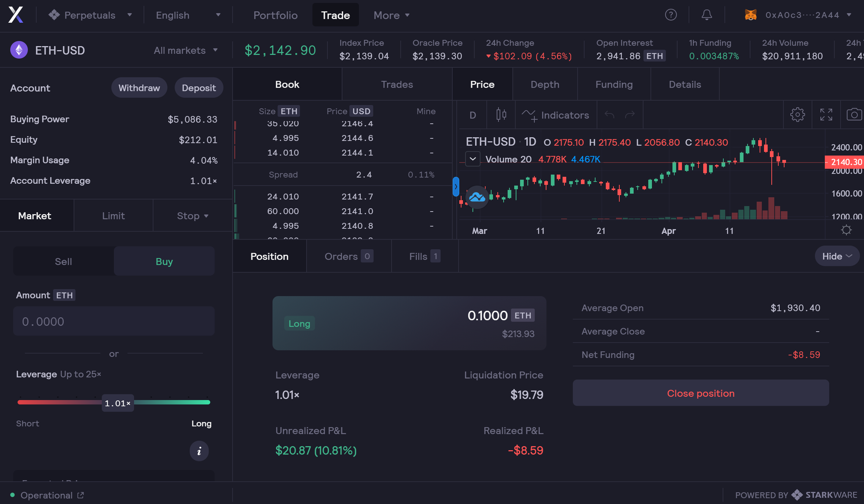Click the Long position summary card
Image resolution: width=864 pixels, height=504 pixels.
click(409, 323)
